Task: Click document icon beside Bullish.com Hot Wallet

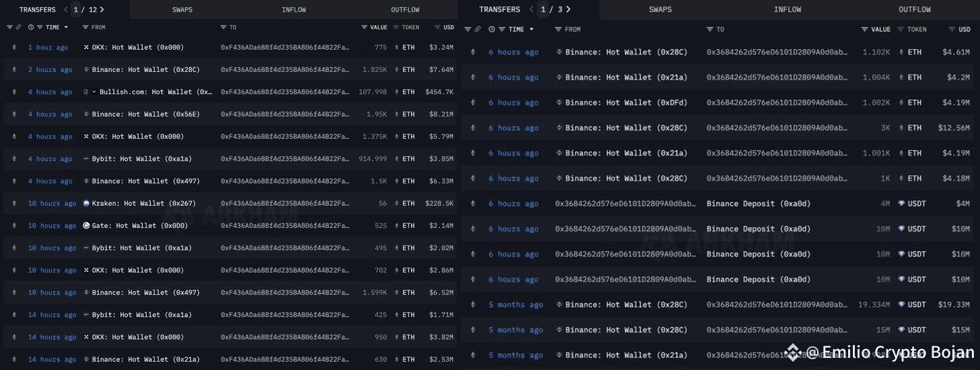Action: [86, 92]
